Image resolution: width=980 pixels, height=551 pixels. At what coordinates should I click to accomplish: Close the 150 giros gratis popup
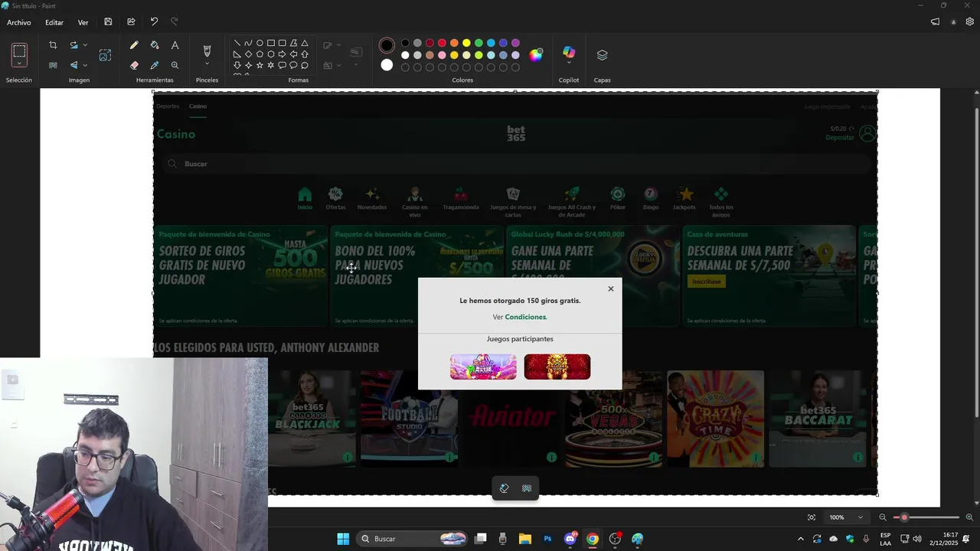pos(611,289)
